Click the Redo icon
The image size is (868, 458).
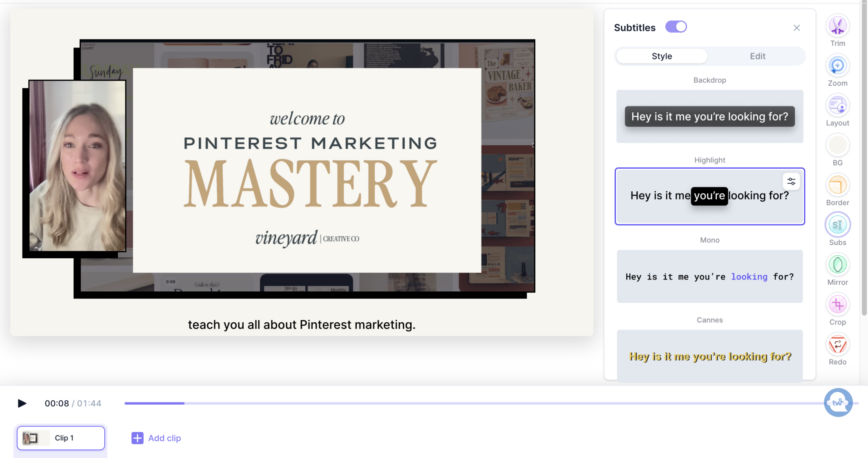[837, 345]
